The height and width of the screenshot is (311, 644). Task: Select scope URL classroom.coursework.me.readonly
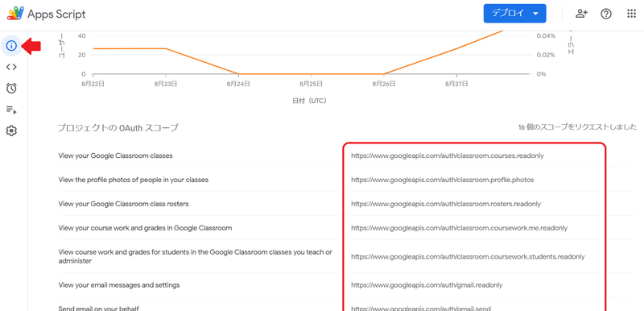[459, 227]
